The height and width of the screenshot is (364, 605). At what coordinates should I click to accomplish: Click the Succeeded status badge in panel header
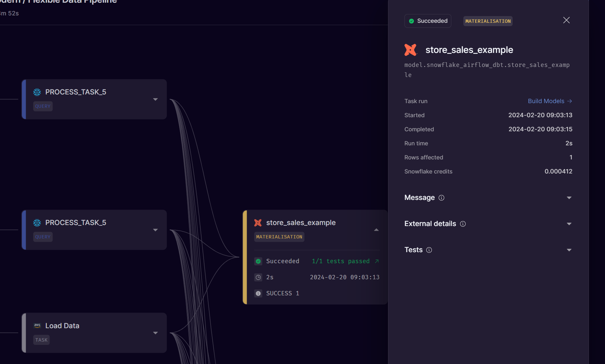point(428,21)
